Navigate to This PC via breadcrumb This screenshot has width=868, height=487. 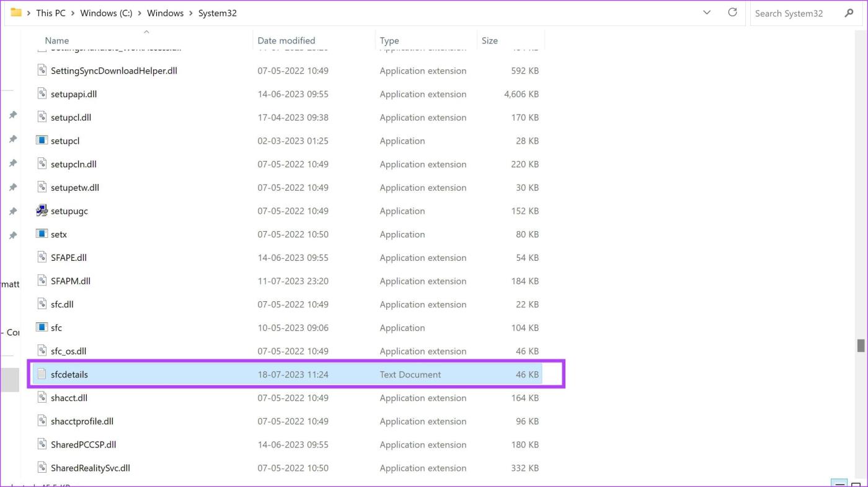tap(50, 12)
